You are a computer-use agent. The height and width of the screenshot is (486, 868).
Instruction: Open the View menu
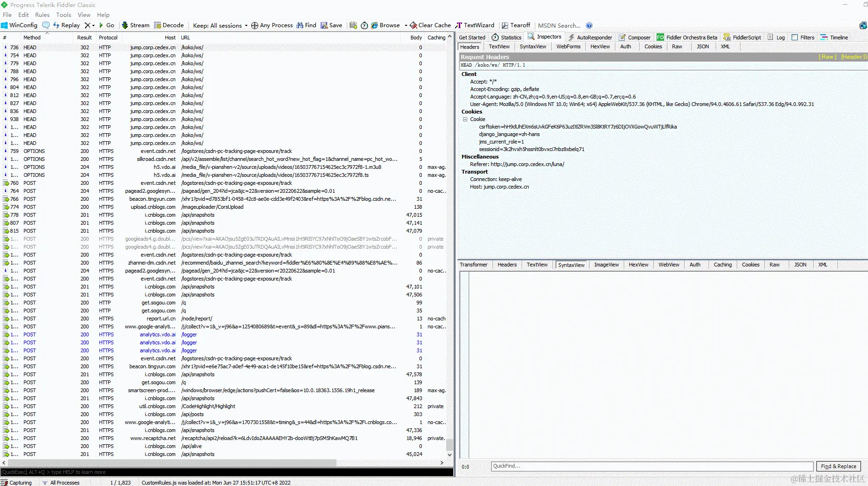pyautogui.click(x=84, y=15)
